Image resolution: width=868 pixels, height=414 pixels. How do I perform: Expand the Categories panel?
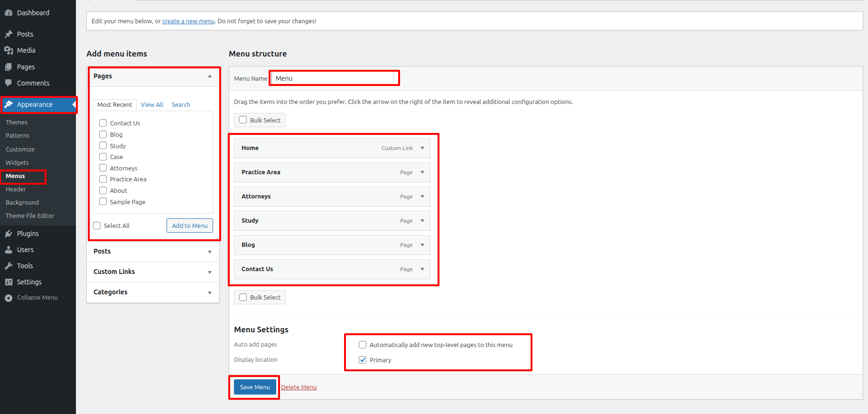coord(209,292)
